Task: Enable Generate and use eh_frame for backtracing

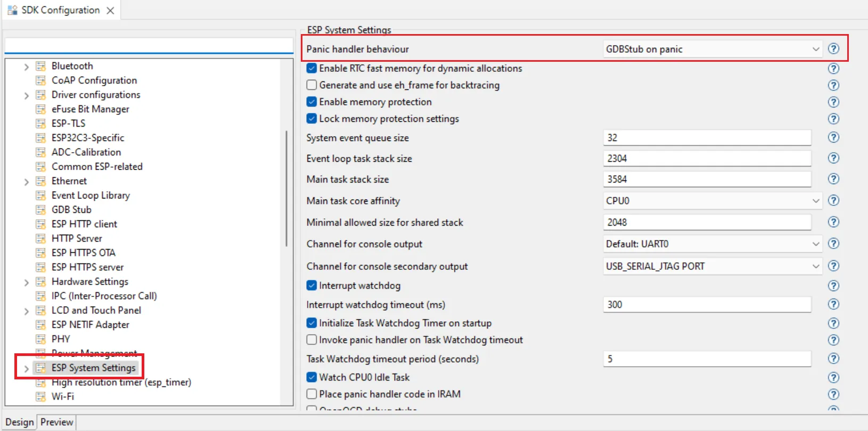Action: coord(312,85)
